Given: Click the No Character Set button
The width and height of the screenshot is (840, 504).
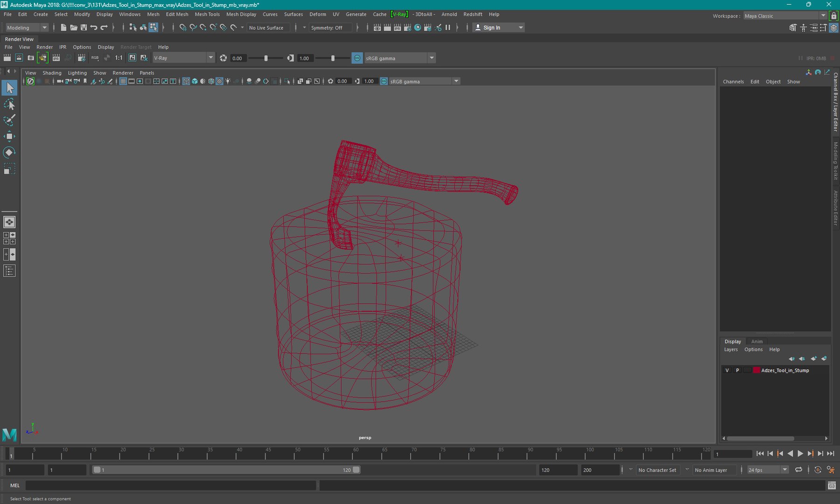Looking at the screenshot, I should click(x=657, y=470).
